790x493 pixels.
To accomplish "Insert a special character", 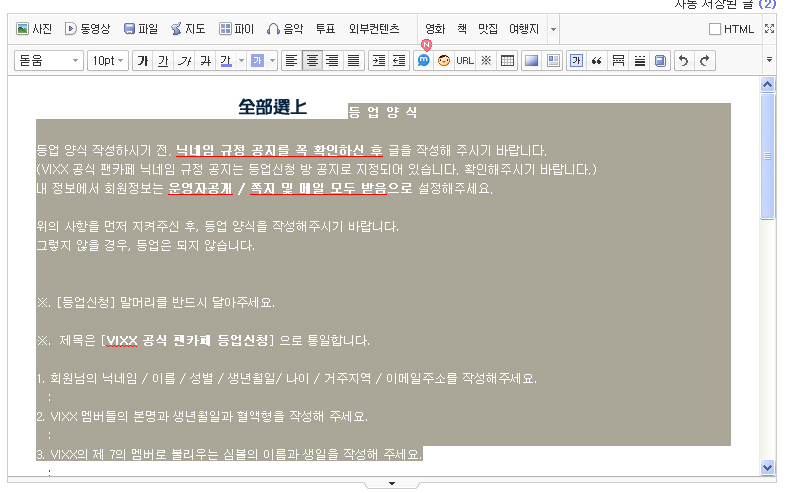I will [486, 61].
